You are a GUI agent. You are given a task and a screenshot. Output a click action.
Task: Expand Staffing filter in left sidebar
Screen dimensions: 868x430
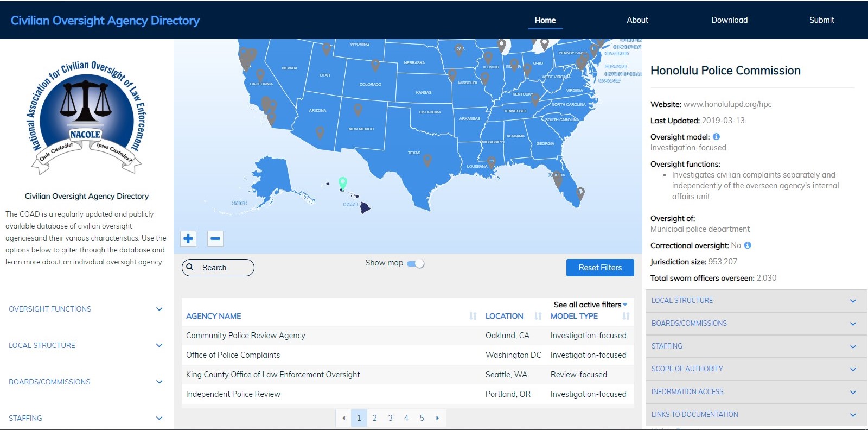pyautogui.click(x=86, y=418)
